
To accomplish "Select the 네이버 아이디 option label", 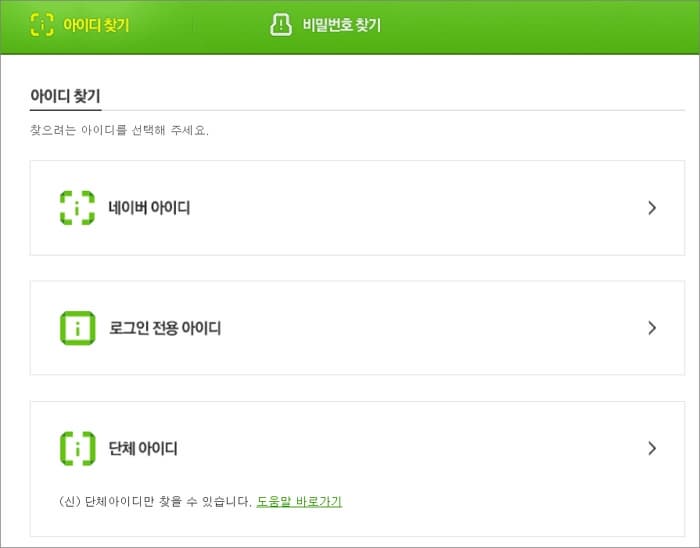I will 149,208.
